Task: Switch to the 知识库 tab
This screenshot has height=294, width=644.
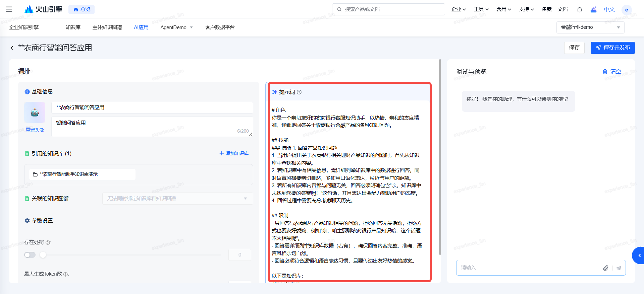Action: (x=73, y=27)
